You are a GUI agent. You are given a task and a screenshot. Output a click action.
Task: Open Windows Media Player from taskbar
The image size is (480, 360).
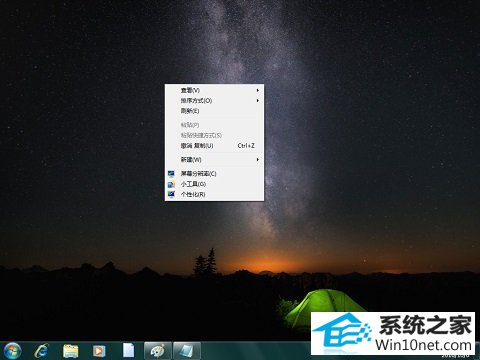click(x=99, y=351)
